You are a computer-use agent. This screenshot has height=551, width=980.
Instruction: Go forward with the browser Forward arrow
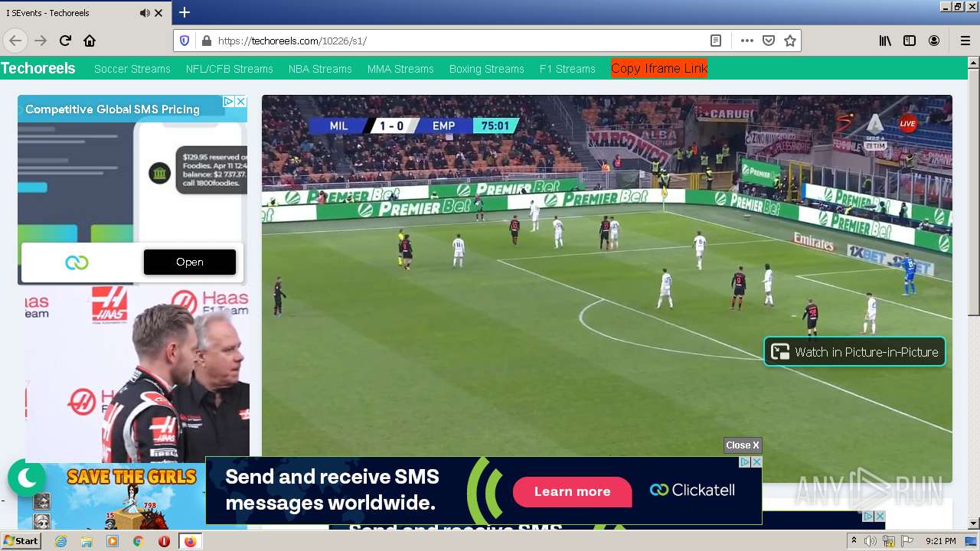point(41,41)
